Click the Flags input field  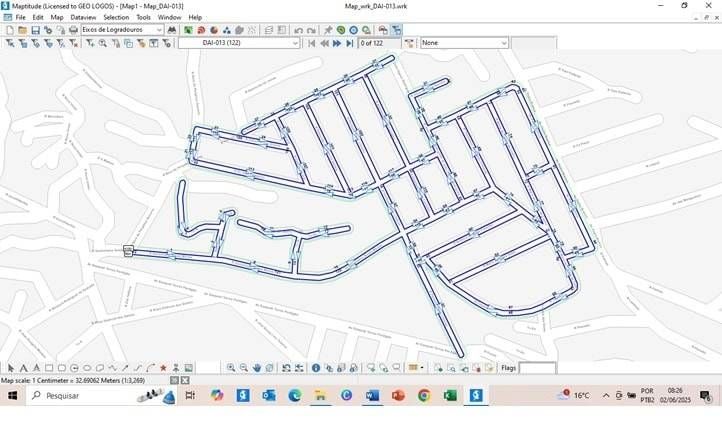(537, 368)
